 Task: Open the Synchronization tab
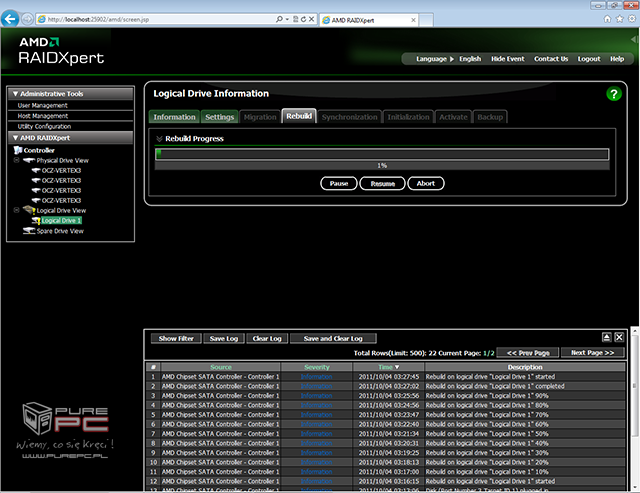pyautogui.click(x=349, y=117)
